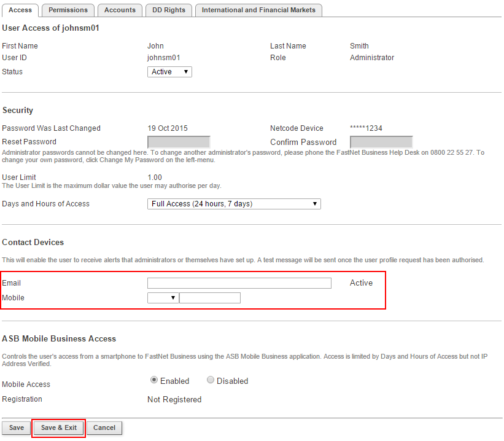Focus the Email input field
Viewport: 504px width, 441px height.
239,283
